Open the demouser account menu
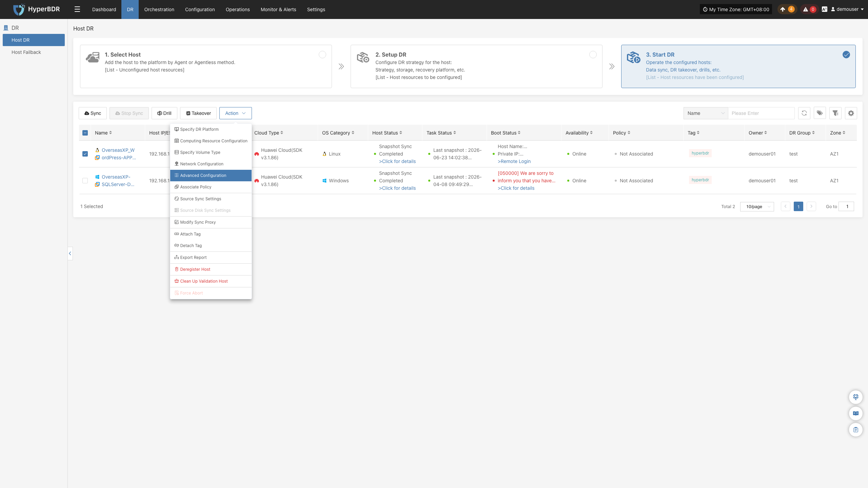868x488 pixels. click(x=847, y=9)
